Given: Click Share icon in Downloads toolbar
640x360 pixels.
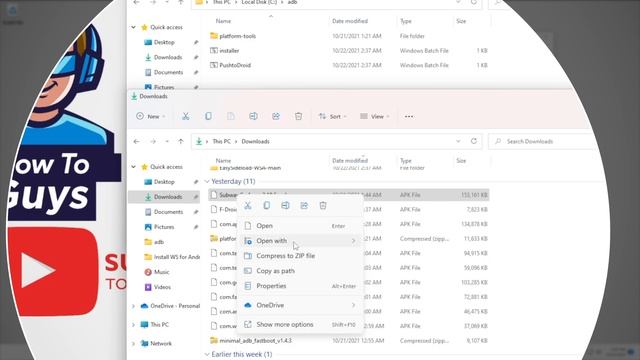Looking at the screenshot, I should (276, 116).
